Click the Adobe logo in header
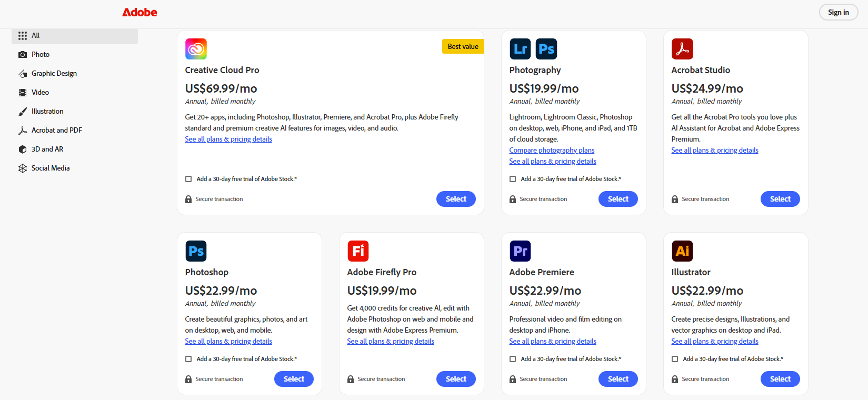Viewport: 868px width, 400px height. 139,12
